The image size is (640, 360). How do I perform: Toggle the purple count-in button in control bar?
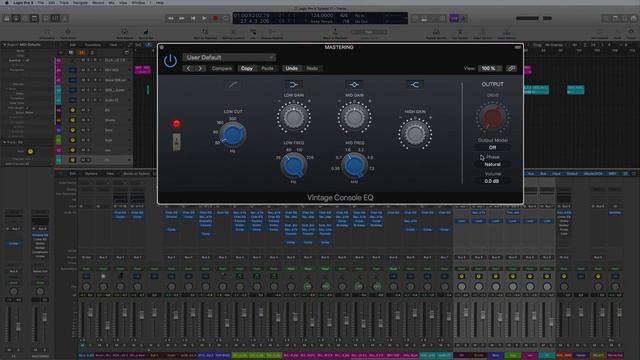[x=454, y=18]
